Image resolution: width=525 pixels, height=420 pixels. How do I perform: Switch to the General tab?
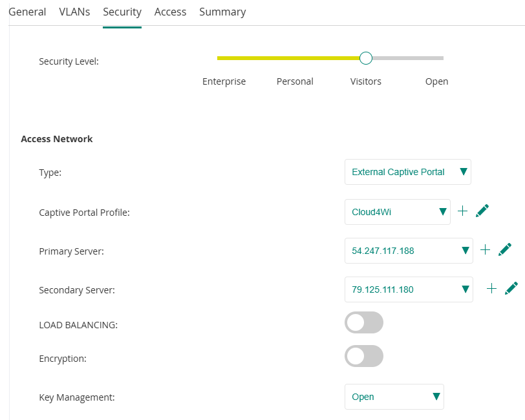(27, 12)
